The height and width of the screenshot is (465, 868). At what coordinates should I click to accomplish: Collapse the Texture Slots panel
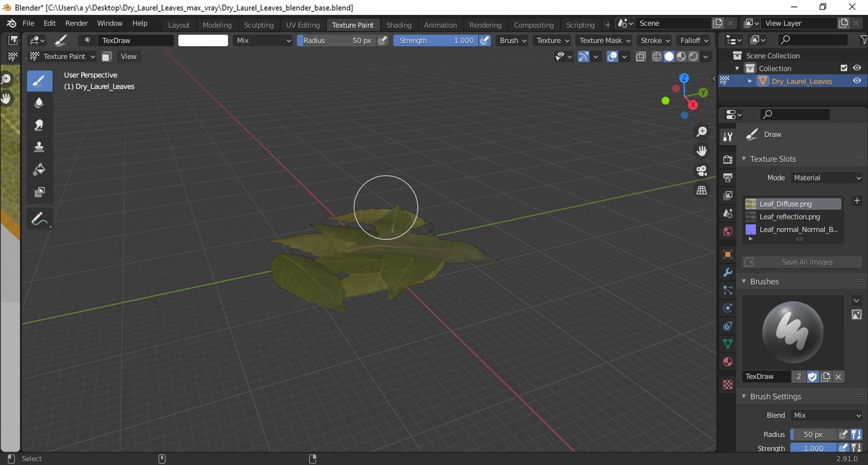[744, 159]
